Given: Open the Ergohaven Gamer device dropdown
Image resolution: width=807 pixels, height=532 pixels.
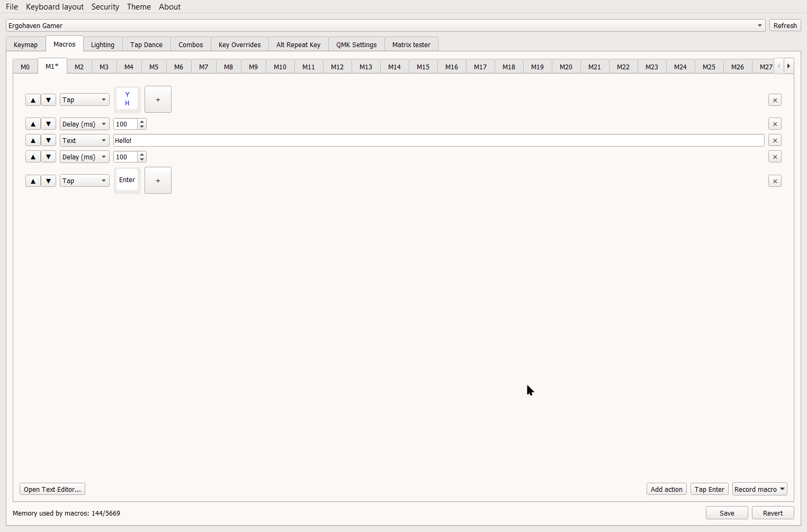Looking at the screenshot, I should [x=385, y=26].
